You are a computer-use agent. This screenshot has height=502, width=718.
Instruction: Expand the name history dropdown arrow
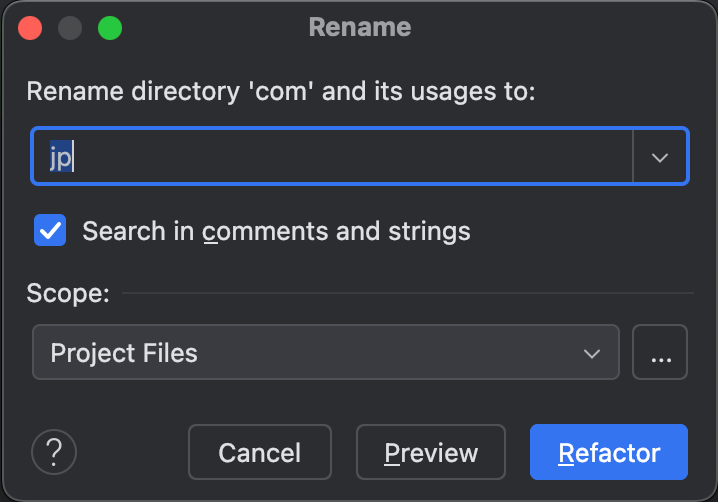coord(659,157)
